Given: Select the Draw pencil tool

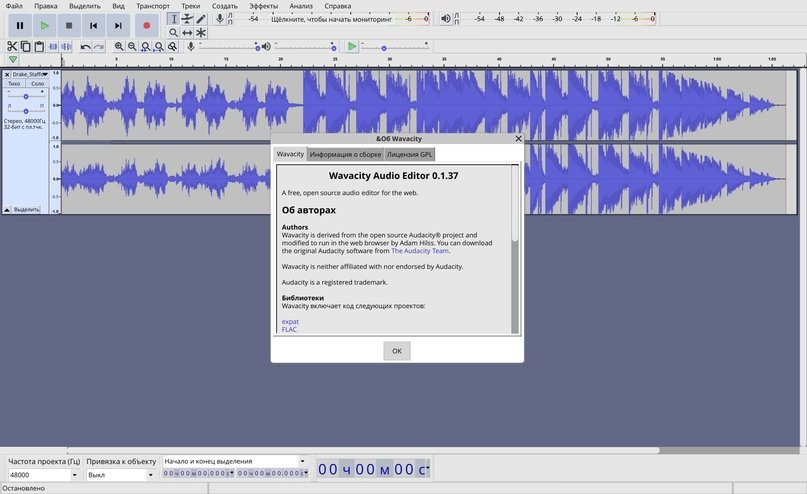Looking at the screenshot, I should tap(201, 19).
